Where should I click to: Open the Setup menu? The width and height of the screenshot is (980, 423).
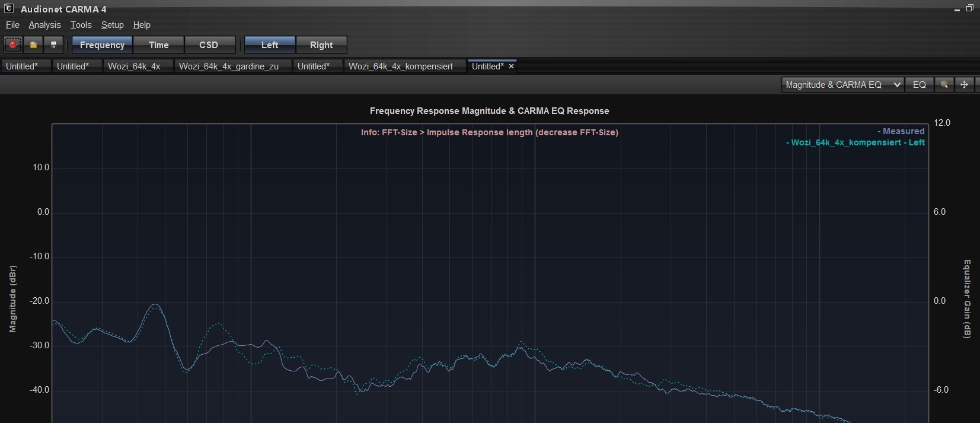(112, 25)
